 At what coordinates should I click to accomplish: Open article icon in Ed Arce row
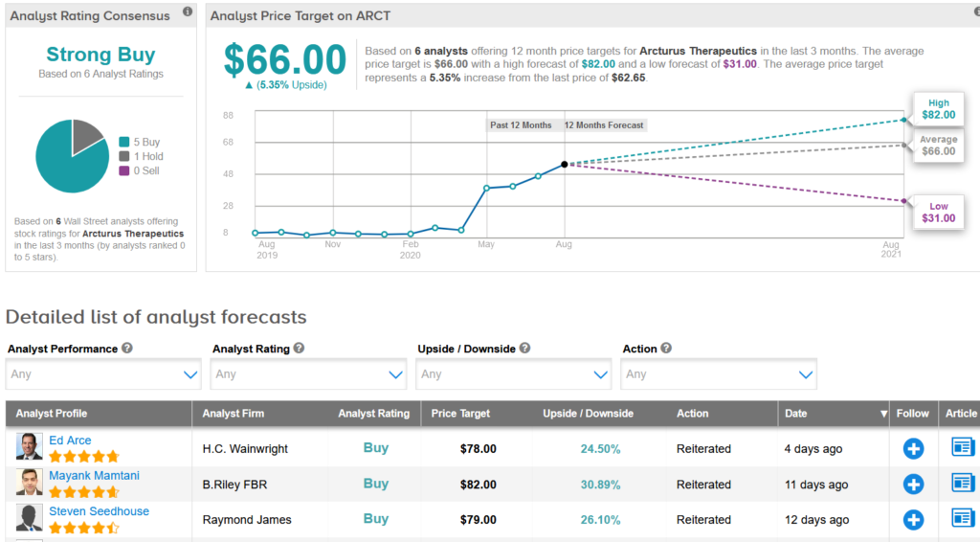(x=963, y=447)
